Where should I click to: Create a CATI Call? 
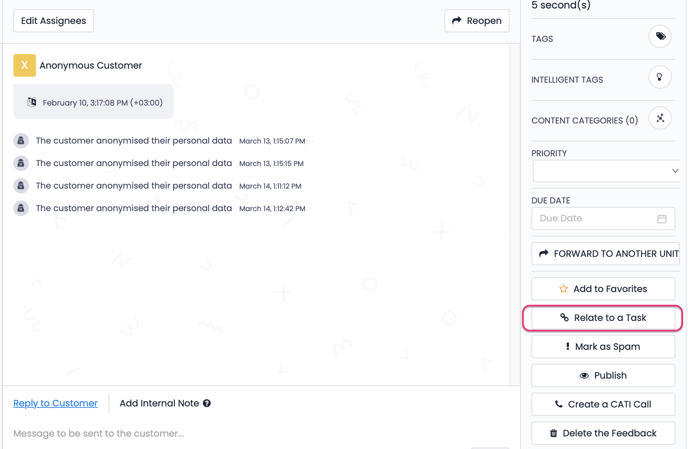pos(603,405)
